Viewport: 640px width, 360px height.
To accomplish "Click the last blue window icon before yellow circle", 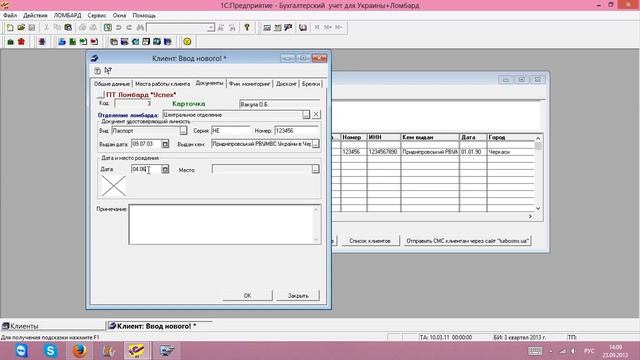I will click(x=167, y=42).
